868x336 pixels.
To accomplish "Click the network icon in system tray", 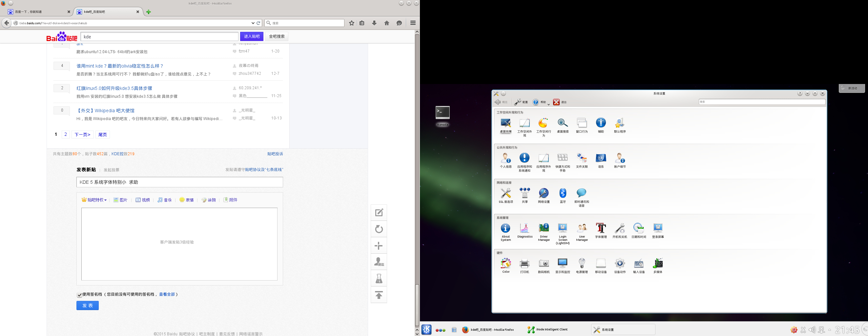I will [821, 330].
